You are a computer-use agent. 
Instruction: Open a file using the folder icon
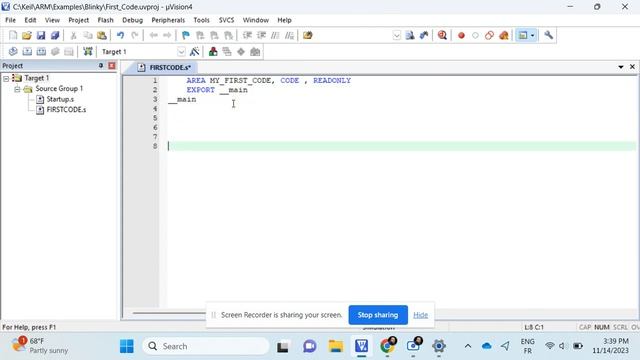coord(27,36)
